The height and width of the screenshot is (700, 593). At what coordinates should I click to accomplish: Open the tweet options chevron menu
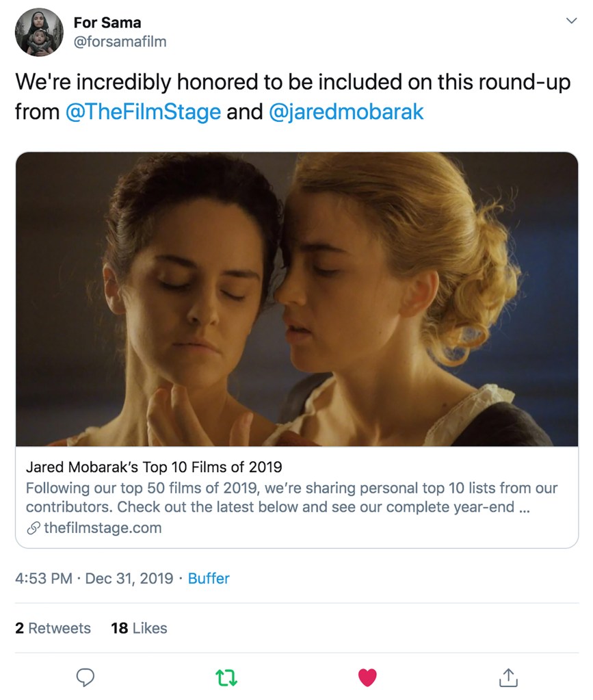570,21
